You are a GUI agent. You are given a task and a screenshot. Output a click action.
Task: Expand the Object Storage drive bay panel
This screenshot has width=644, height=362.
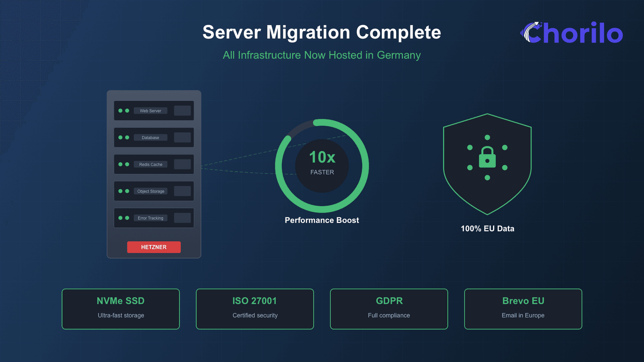pos(182,191)
